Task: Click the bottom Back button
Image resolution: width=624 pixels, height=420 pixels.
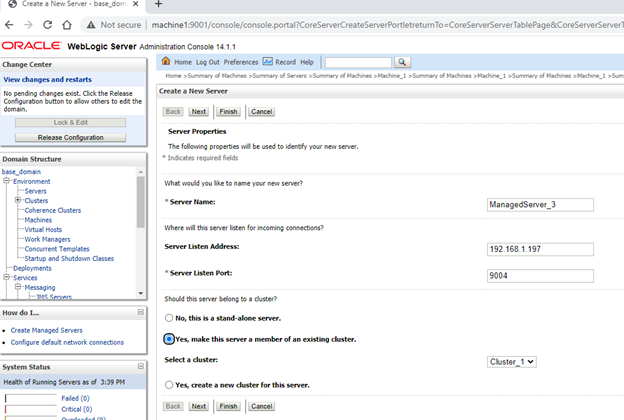Action: click(x=173, y=406)
